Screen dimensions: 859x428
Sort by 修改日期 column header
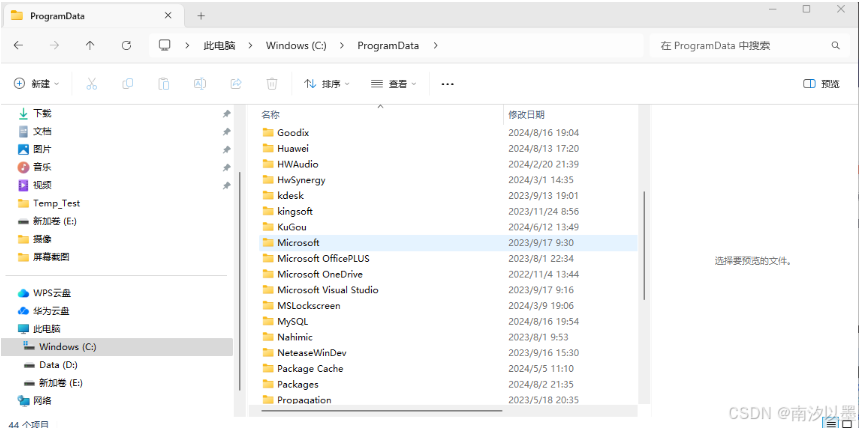click(527, 115)
